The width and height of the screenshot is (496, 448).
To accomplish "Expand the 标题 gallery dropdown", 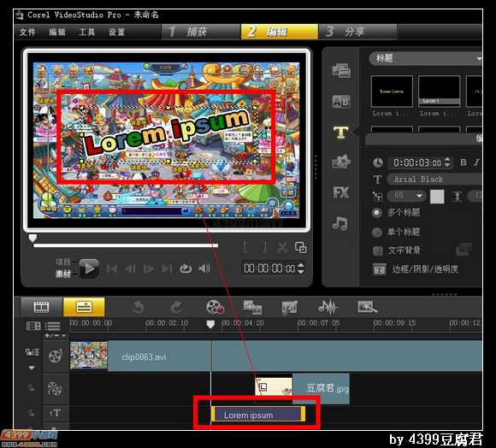I will [x=426, y=58].
